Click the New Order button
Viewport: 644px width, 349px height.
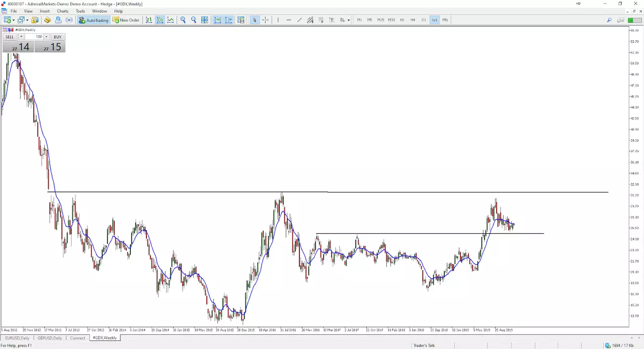(126, 20)
